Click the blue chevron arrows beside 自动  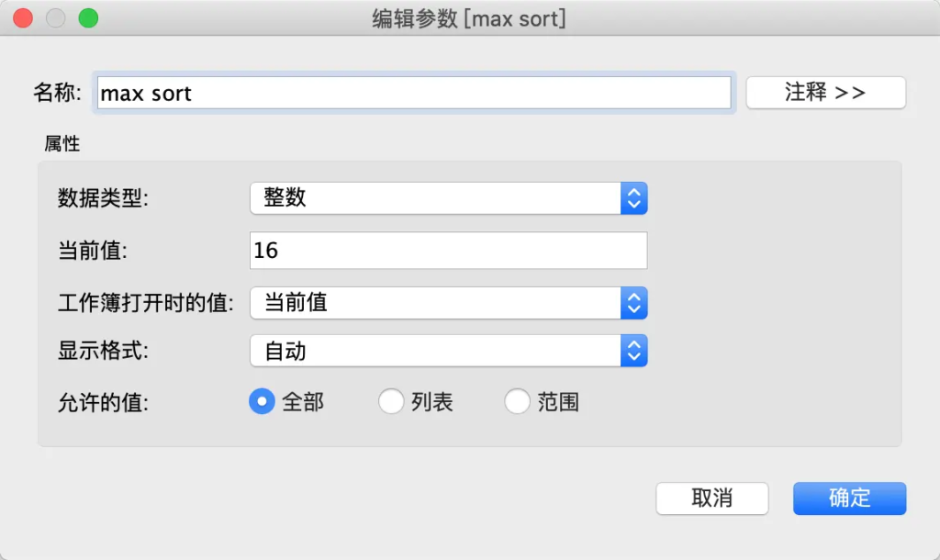633,351
